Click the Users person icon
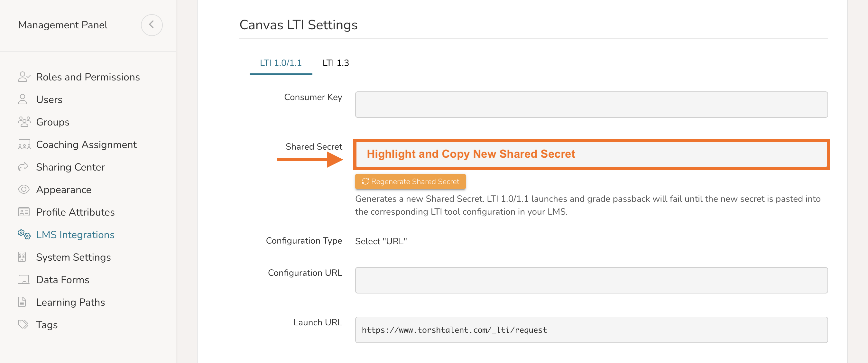Image resolution: width=868 pixels, height=363 pixels. tap(23, 99)
